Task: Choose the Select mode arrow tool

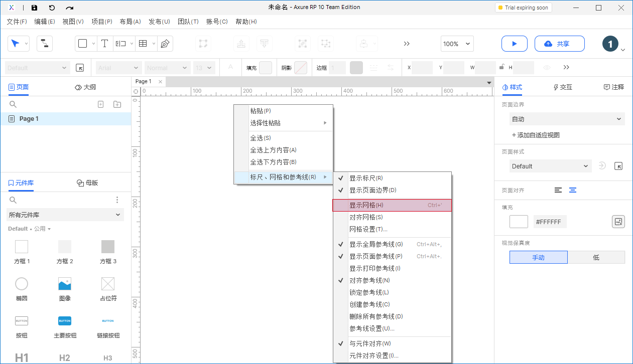Action: [15, 44]
